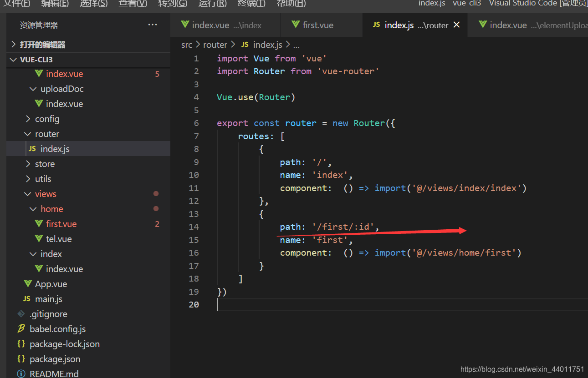The height and width of the screenshot is (378, 588).
Task: Click info icon of README.md
Action: tap(21, 374)
